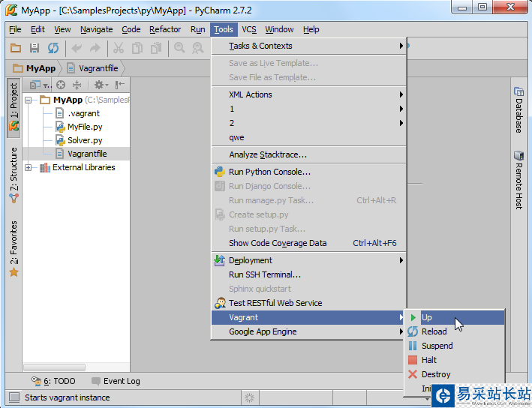Choose Show Code Coverage Data
This screenshot has height=408, width=532.
tap(308, 243)
